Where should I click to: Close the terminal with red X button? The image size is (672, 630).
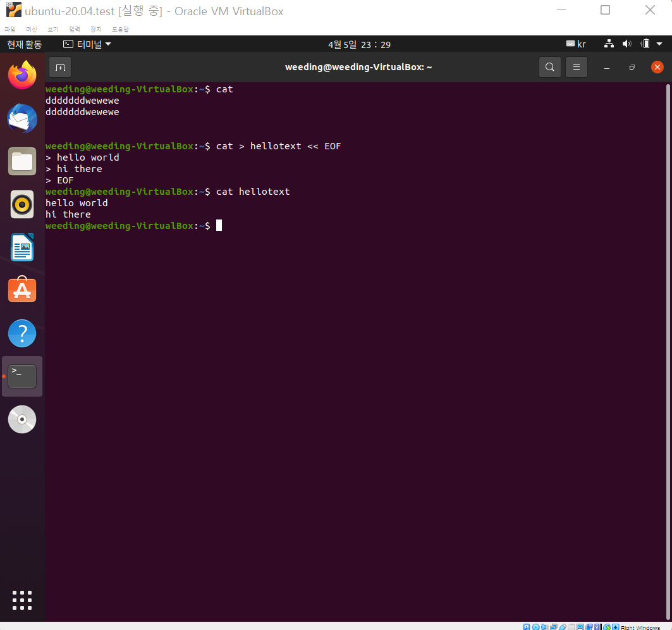click(657, 67)
